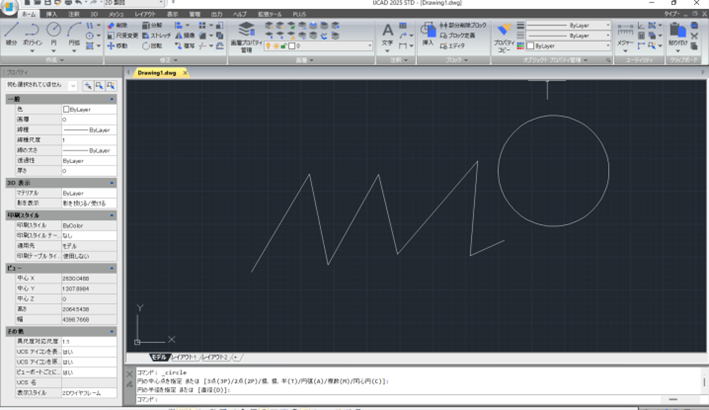Collapse the 3D 表示 properties section
The image size is (709, 410).
[112, 183]
